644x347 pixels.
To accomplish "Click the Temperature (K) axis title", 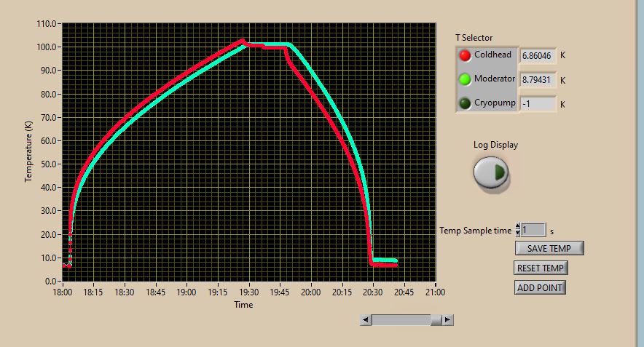I will coord(28,151).
